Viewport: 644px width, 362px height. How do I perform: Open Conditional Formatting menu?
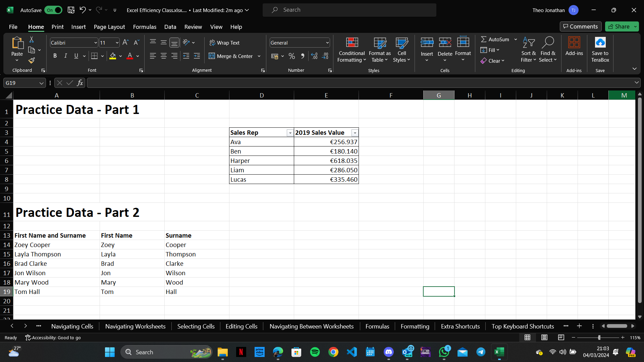[352, 50]
